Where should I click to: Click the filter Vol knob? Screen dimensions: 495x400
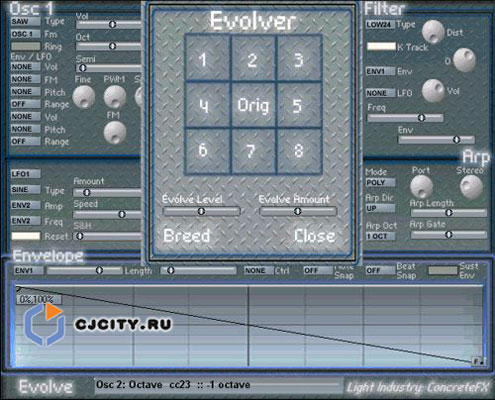(433, 90)
